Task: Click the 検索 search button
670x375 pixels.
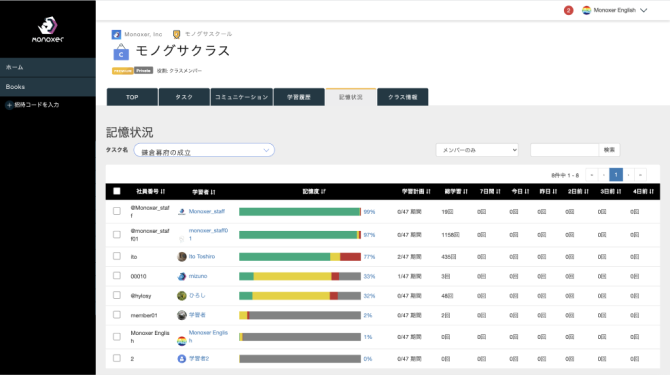Action: coord(609,150)
